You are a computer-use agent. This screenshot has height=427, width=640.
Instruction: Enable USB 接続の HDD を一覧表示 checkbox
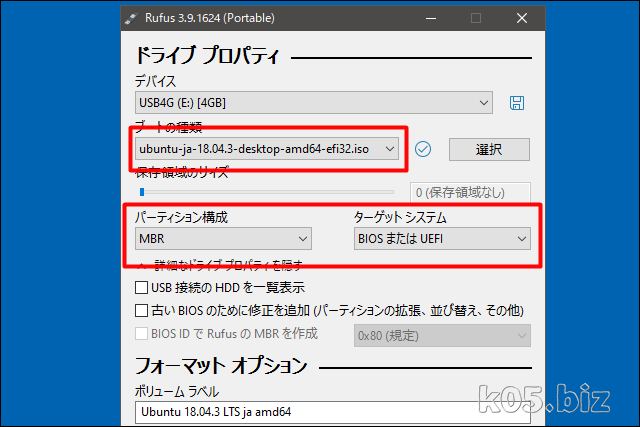point(141,287)
